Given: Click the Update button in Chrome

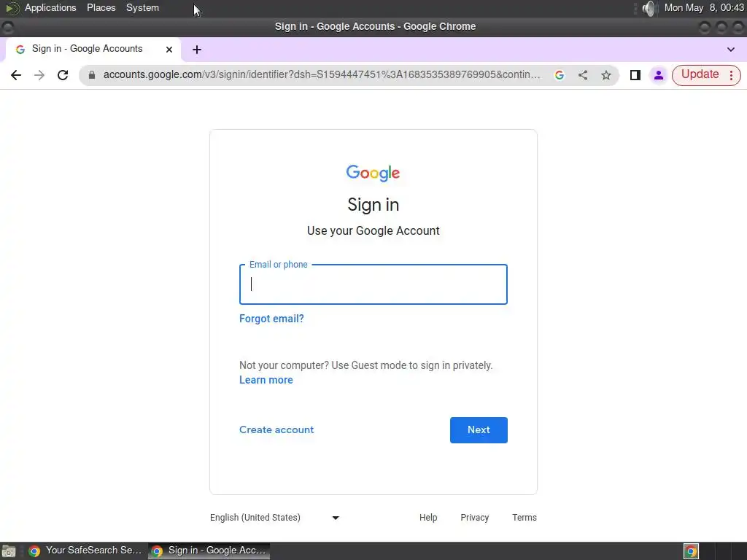Looking at the screenshot, I should (700, 75).
